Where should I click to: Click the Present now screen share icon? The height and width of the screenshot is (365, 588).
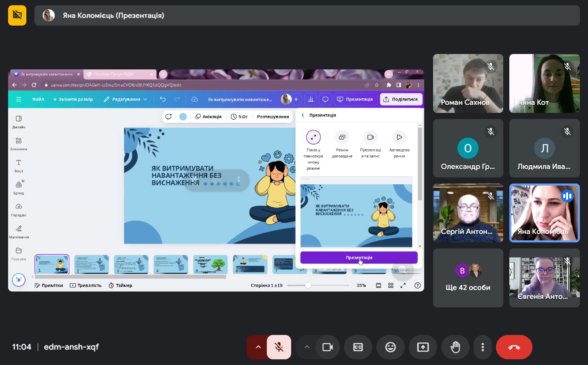coord(423,347)
